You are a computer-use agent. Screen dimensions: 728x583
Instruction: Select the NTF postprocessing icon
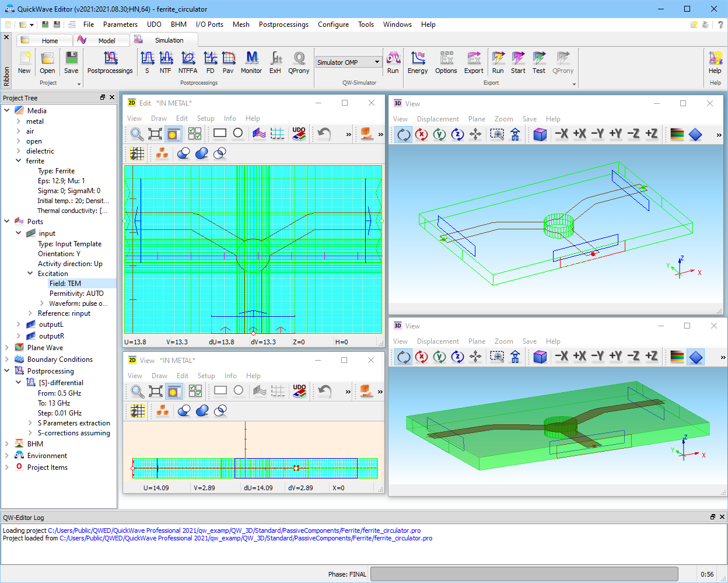(166, 62)
